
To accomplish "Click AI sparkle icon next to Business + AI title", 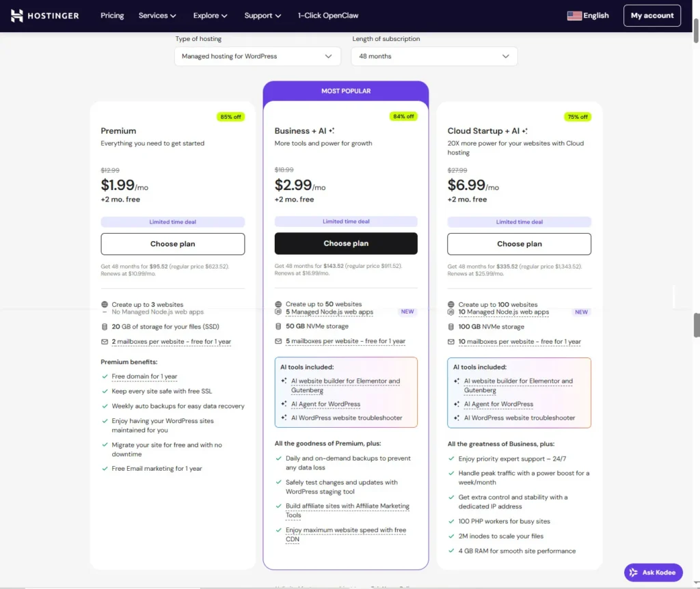I will (332, 131).
